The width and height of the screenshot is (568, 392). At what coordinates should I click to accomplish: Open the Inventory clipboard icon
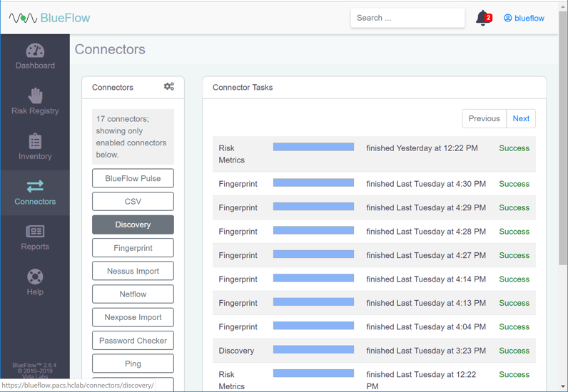tap(35, 141)
